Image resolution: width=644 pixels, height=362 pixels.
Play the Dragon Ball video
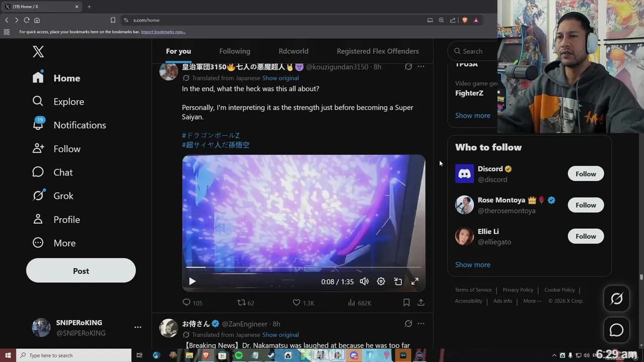[x=192, y=282]
